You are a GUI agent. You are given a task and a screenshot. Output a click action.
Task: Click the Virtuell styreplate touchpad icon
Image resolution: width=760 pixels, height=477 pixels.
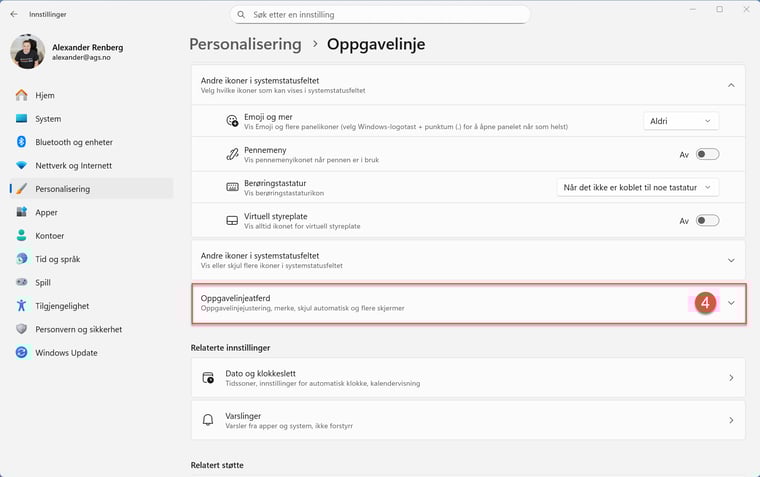coord(232,221)
